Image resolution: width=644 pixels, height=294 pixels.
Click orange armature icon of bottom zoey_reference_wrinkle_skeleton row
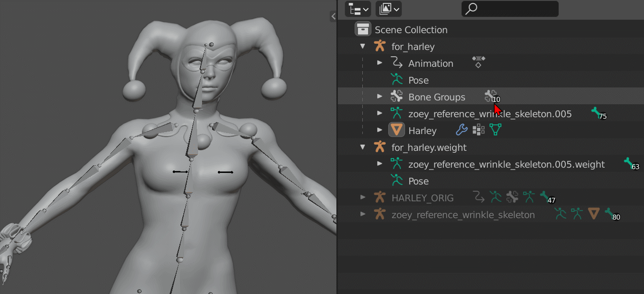380,214
